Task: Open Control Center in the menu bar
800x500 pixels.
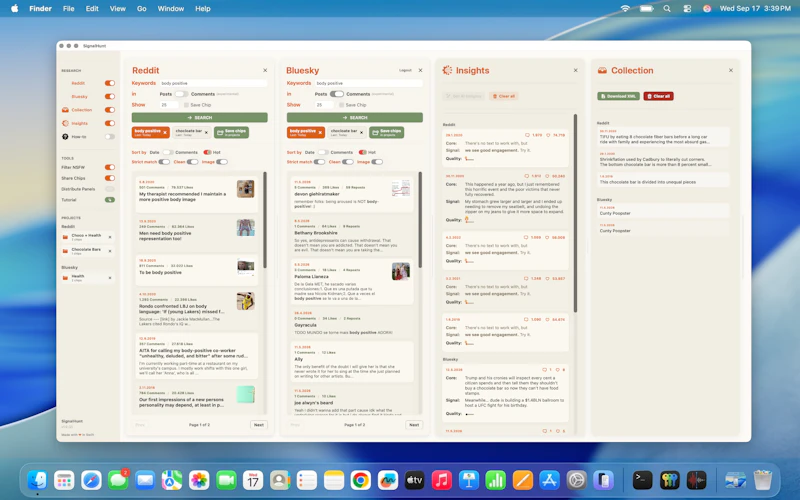Action: coord(687,8)
